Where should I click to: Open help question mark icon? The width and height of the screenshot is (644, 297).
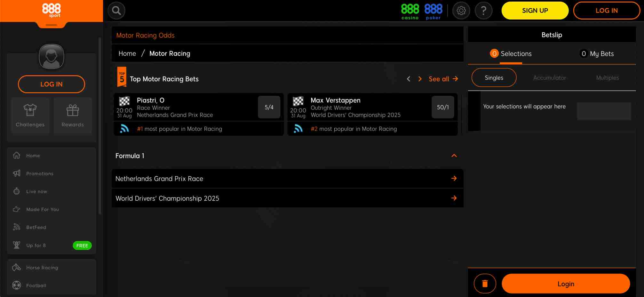tap(483, 11)
